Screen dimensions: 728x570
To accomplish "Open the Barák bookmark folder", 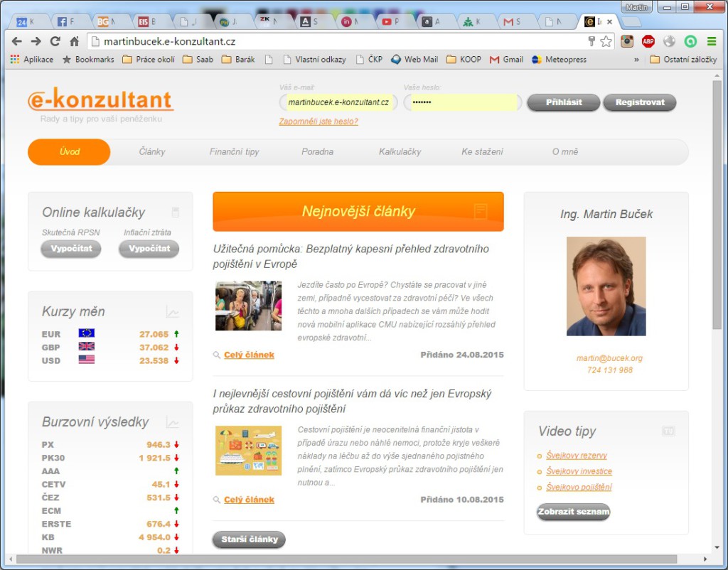I will (238, 60).
